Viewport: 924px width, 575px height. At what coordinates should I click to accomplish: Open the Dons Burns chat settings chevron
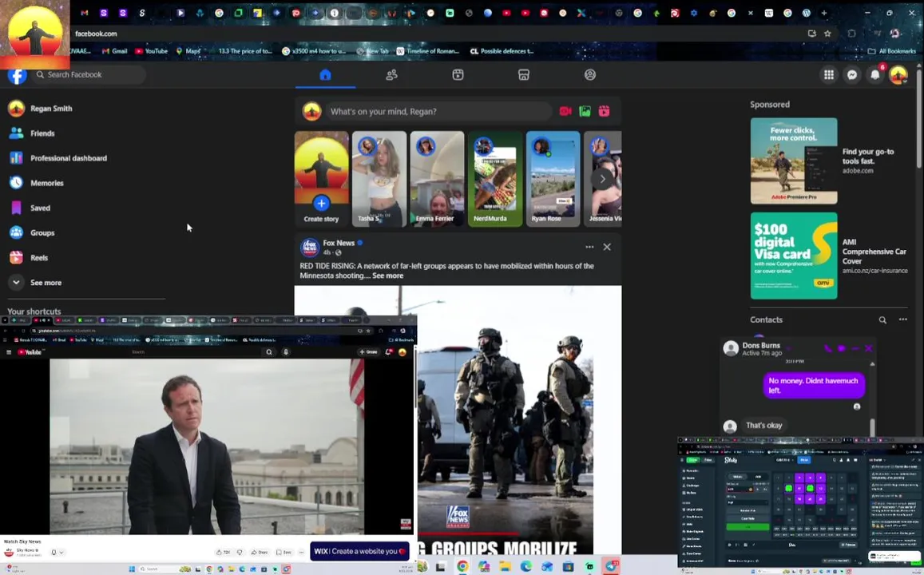click(788, 348)
